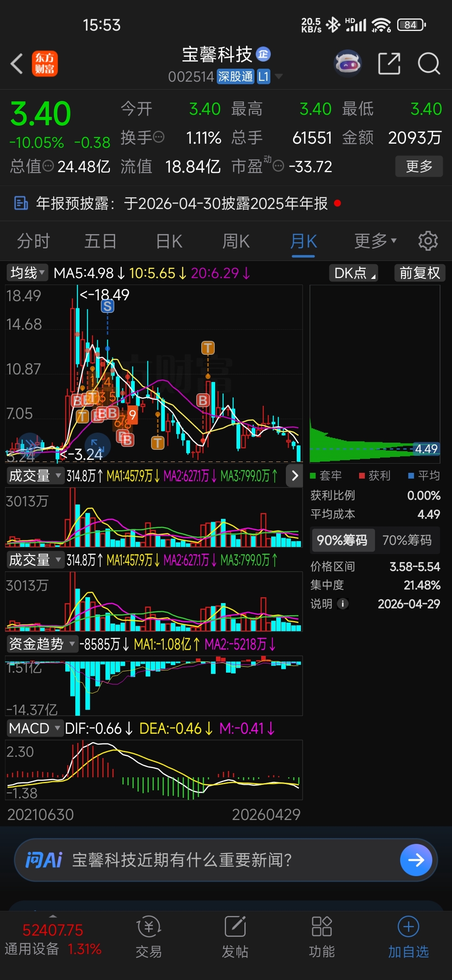Tap the MACD indicator chart area
452x980 pixels.
click(x=154, y=770)
